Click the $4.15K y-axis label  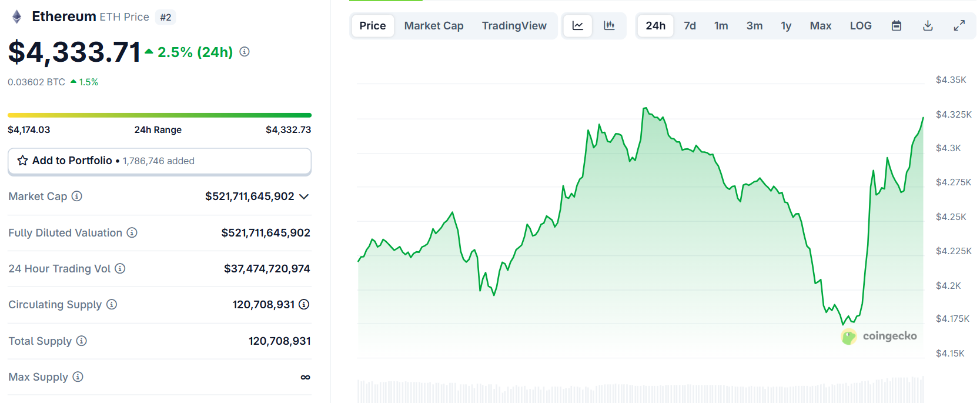[x=950, y=354]
